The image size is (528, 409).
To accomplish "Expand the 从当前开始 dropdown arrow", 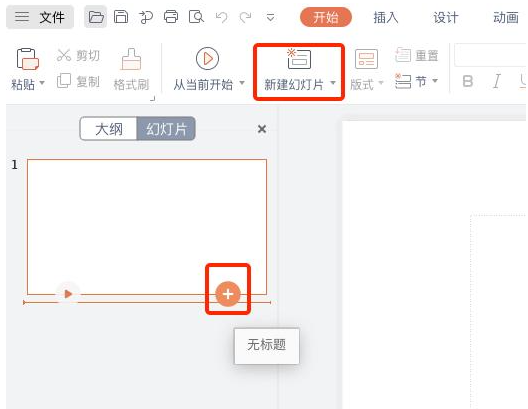I will click(242, 83).
